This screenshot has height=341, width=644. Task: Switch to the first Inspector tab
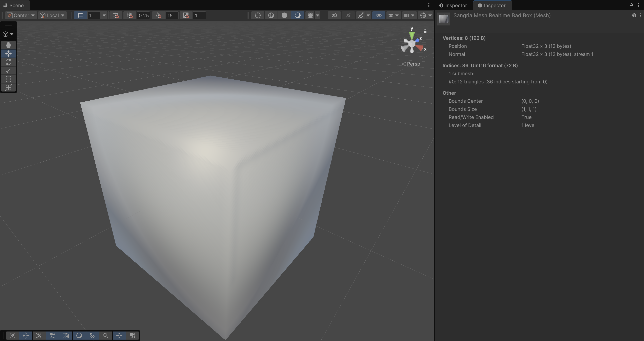(453, 5)
